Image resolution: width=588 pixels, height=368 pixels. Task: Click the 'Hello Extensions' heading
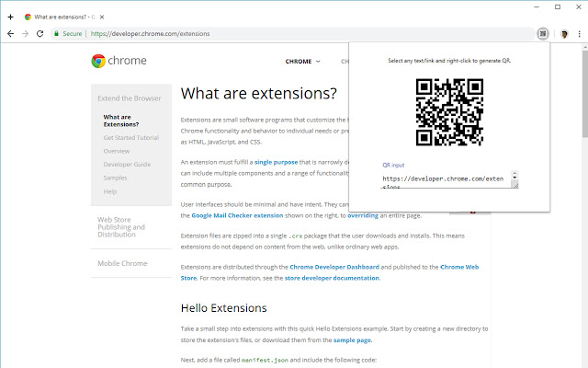pyautogui.click(x=224, y=308)
